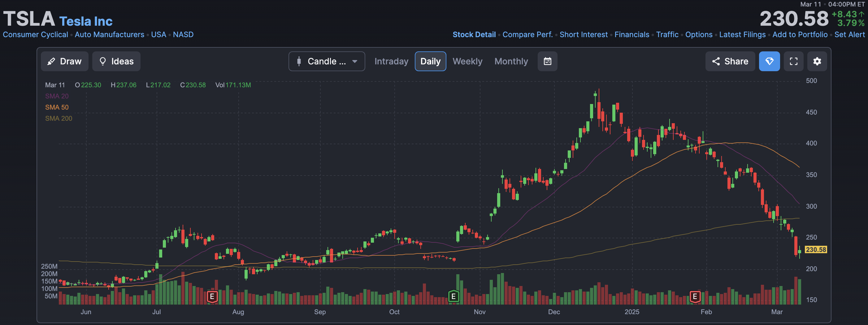Image resolution: width=868 pixels, height=325 pixels.
Task: Click the Mar 11 date in OHLC row
Action: click(55, 85)
